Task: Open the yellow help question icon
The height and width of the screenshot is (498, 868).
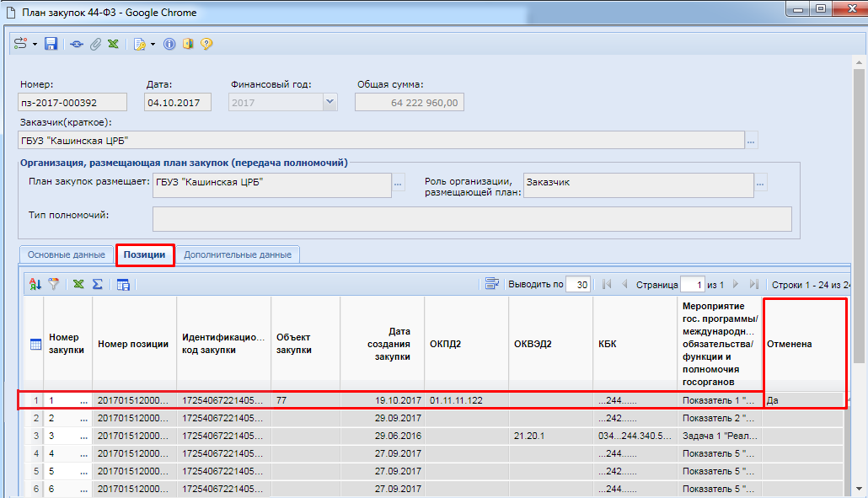Action: coord(206,44)
